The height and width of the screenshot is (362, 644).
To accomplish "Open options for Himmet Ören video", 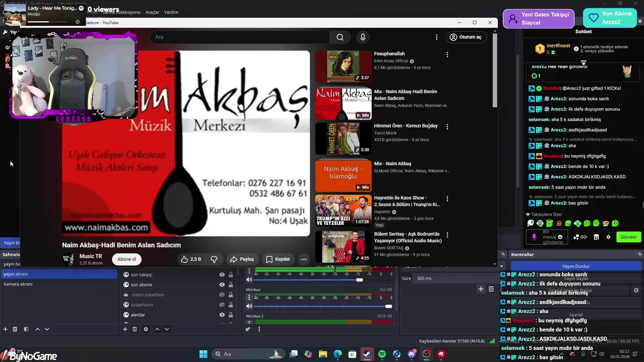I will pyautogui.click(x=447, y=126).
